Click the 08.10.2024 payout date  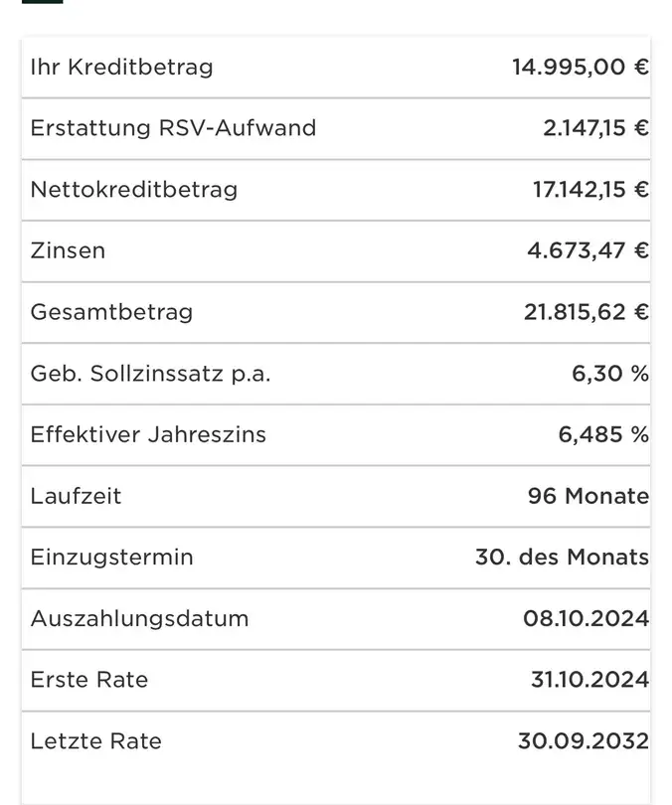pos(587,618)
